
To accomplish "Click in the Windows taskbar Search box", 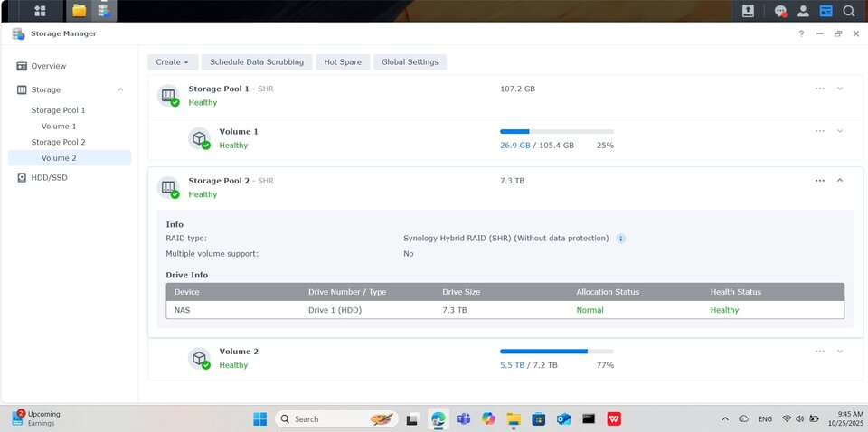I will click(336, 419).
